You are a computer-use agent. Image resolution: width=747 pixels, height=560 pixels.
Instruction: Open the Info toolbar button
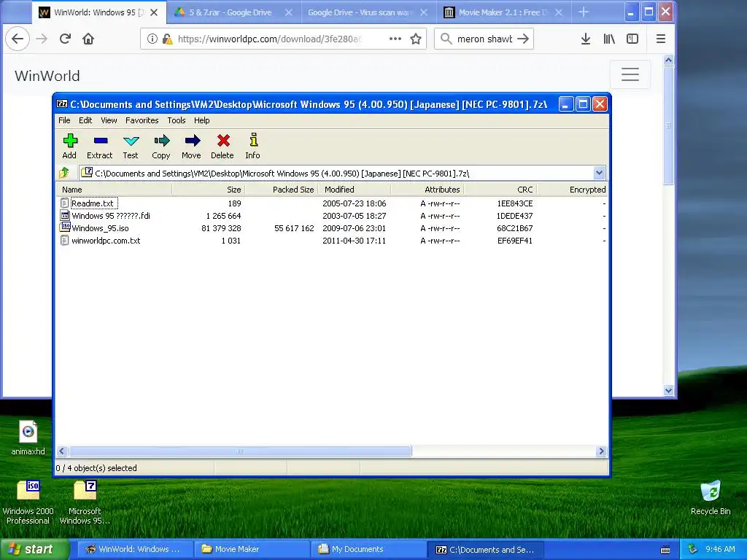253,146
